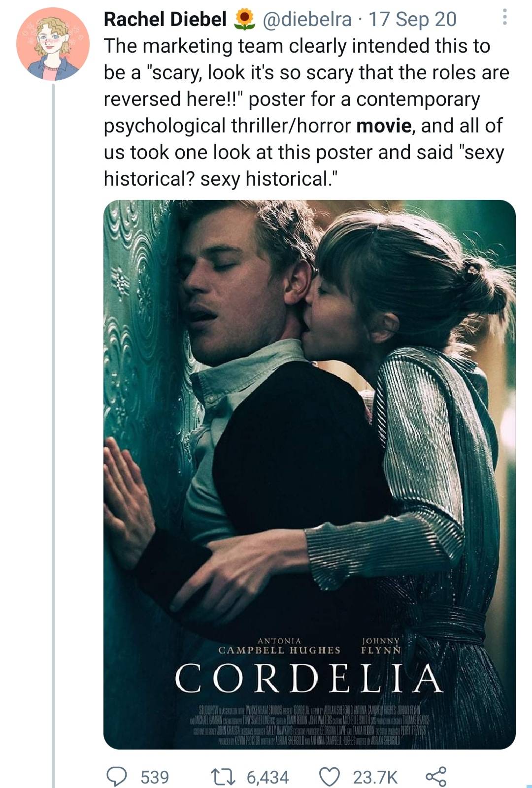View the 23.7K likes count
The image size is (532, 788).
pos(375,777)
